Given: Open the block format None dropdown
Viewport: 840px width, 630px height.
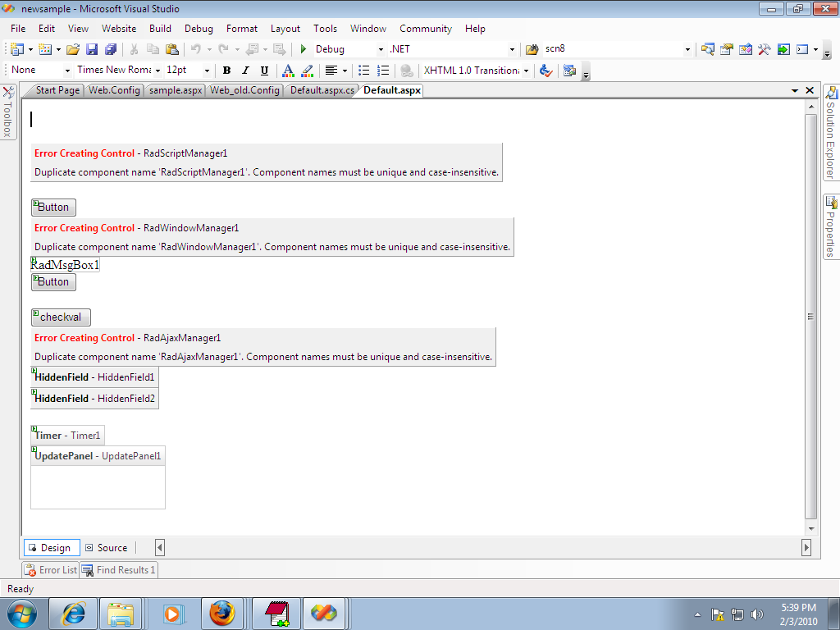Looking at the screenshot, I should pyautogui.click(x=67, y=71).
